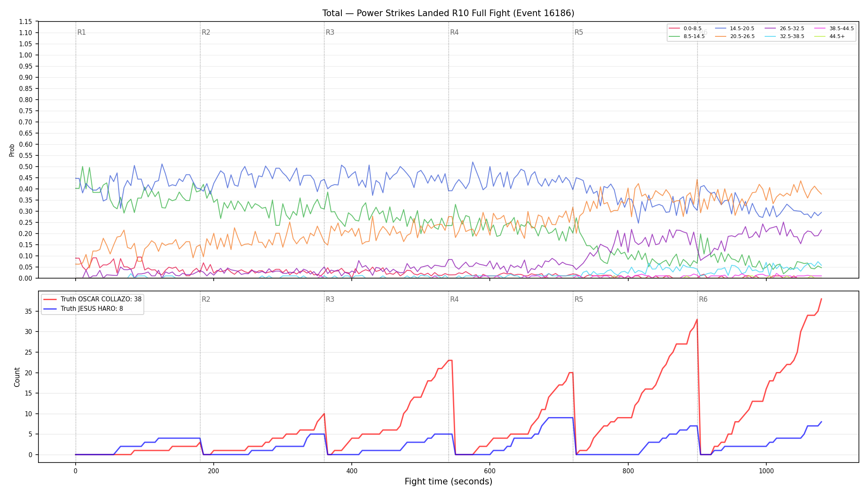868x496 pixels.
Task: Click the 20 tick on the Count axis
Action: 29,373
